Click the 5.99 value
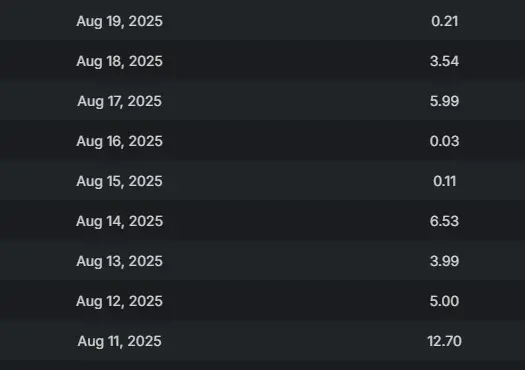The width and height of the screenshot is (525, 370). point(444,101)
